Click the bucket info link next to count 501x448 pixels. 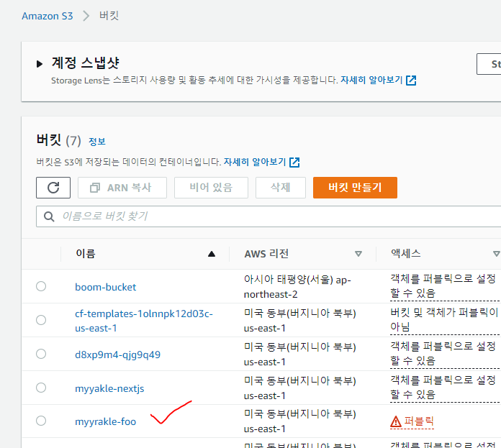point(96,142)
